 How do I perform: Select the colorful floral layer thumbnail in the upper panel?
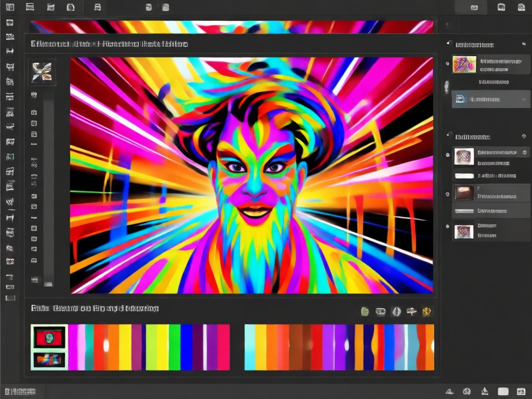coord(464,64)
